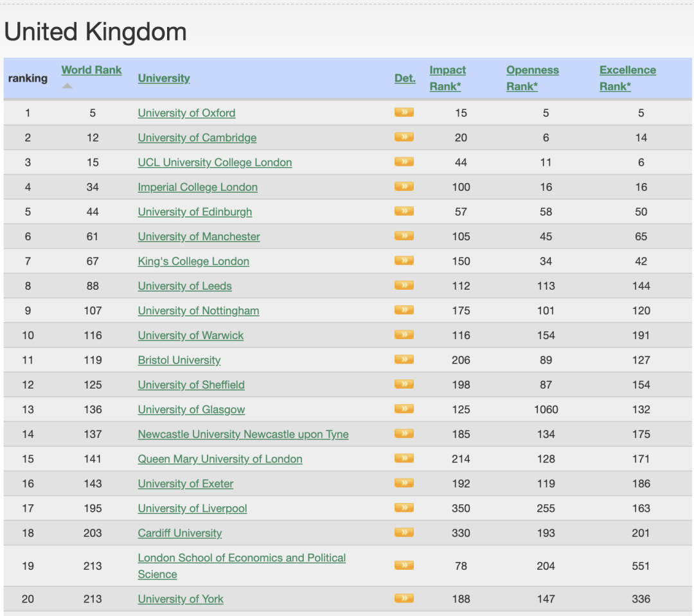
Task: Sort by Impact Rank column
Action: (447, 78)
